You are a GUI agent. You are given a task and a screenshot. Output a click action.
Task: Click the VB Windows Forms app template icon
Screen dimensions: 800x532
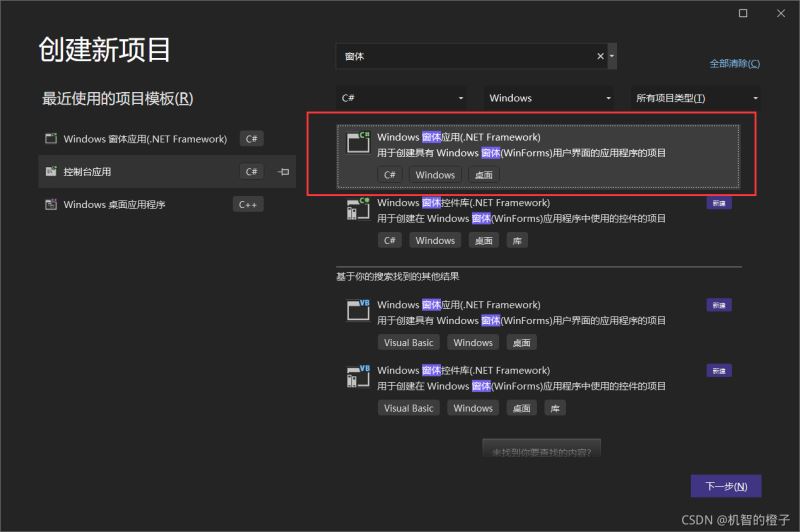358,310
